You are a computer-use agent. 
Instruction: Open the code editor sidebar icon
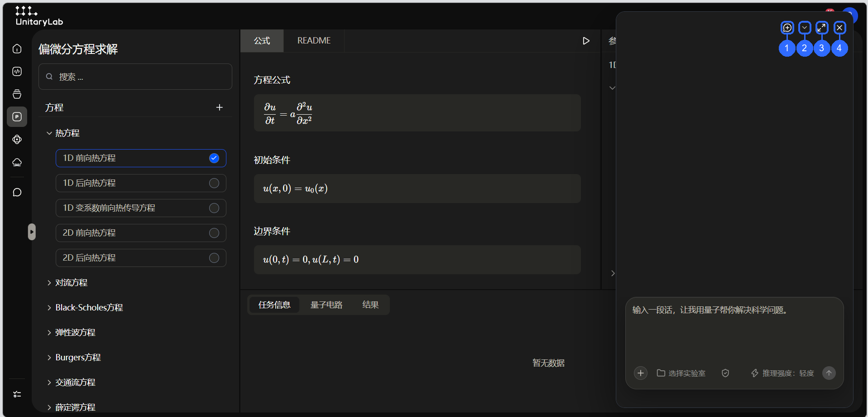(17, 71)
